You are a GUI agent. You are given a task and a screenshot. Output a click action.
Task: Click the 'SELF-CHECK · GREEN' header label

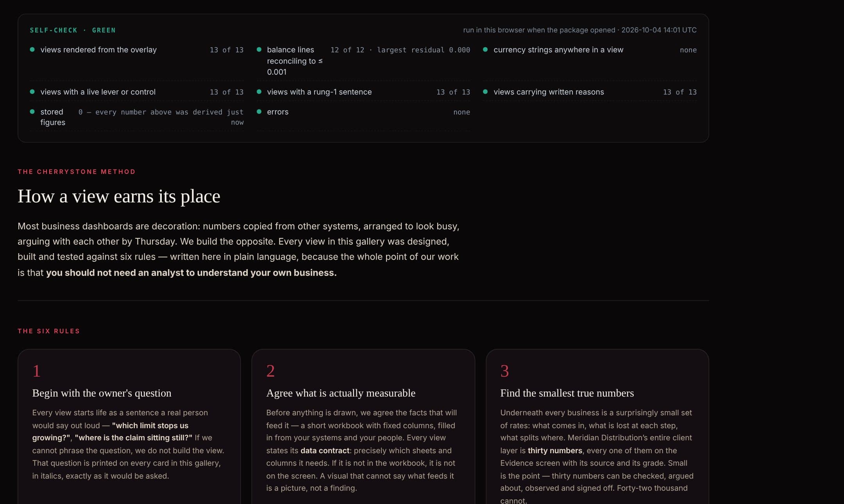73,30
